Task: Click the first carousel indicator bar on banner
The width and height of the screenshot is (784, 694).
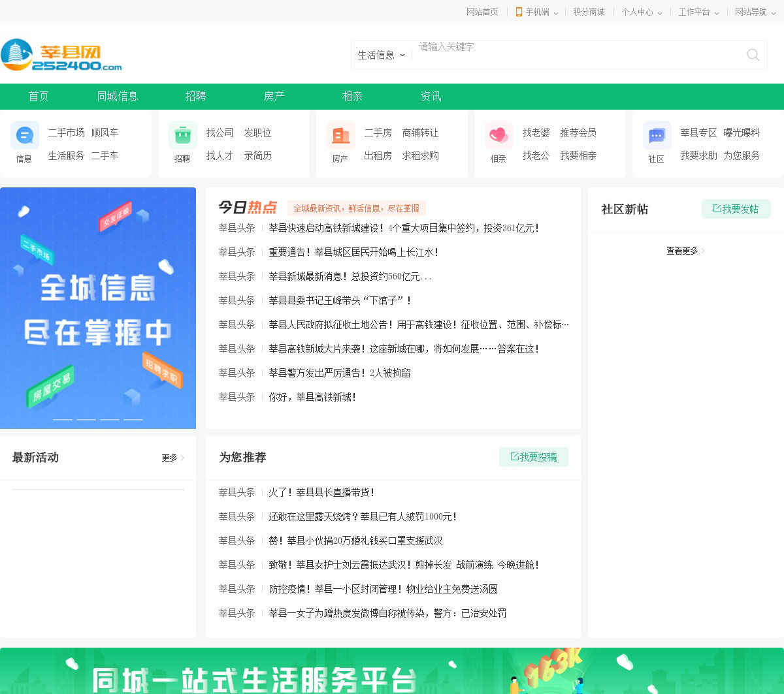Action: [63, 419]
